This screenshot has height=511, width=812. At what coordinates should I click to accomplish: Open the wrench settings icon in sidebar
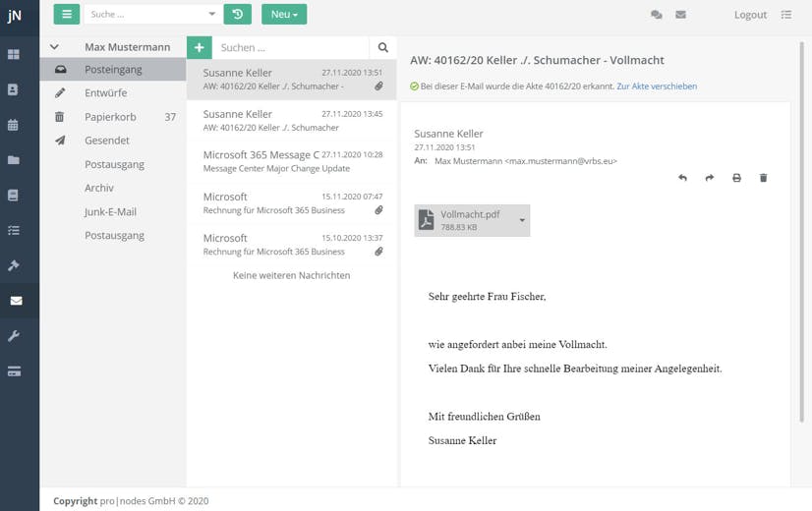(14, 336)
